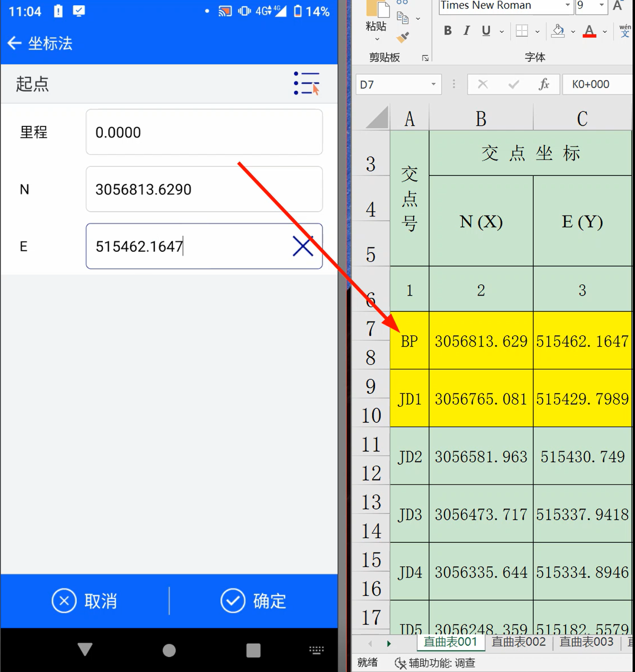Image resolution: width=635 pixels, height=672 pixels.
Task: Click the wén phonetic guide icon
Action: (625, 31)
